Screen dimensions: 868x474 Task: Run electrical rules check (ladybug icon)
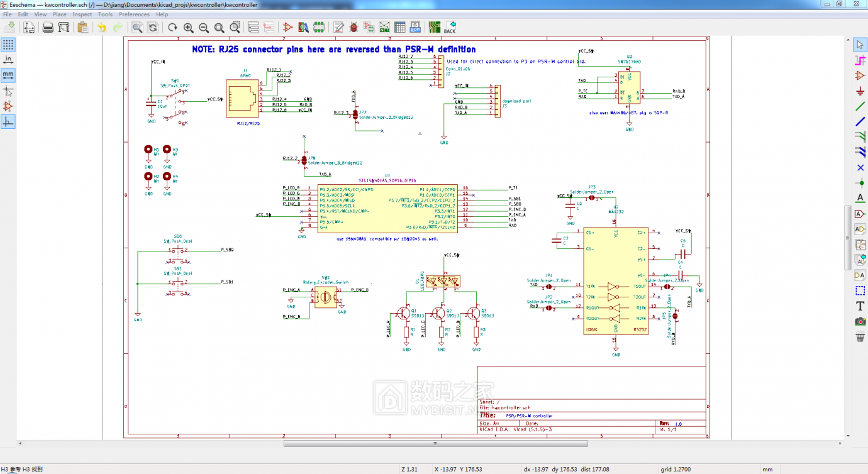354,27
